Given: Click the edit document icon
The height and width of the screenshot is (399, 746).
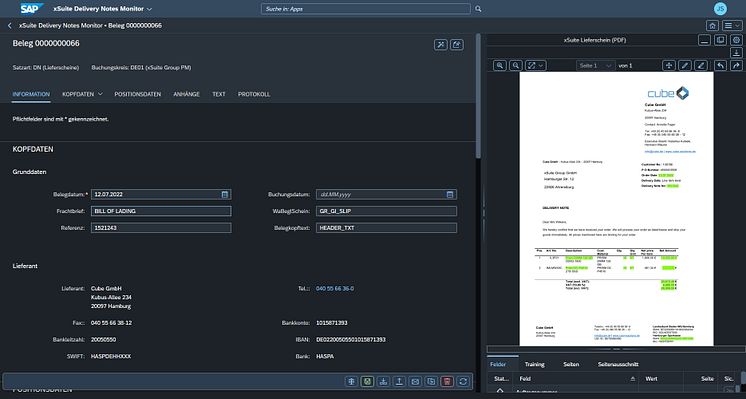Looking at the screenshot, I should tap(457, 45).
